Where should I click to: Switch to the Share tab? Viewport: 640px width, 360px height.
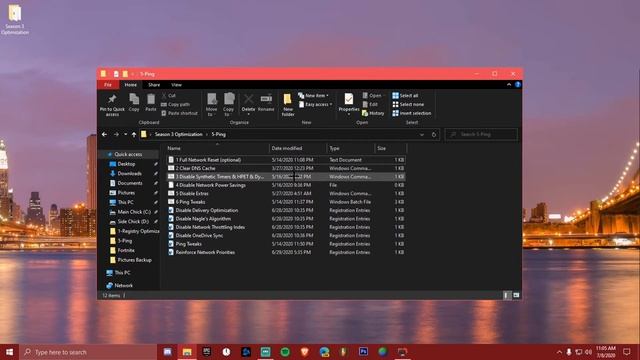click(x=154, y=84)
